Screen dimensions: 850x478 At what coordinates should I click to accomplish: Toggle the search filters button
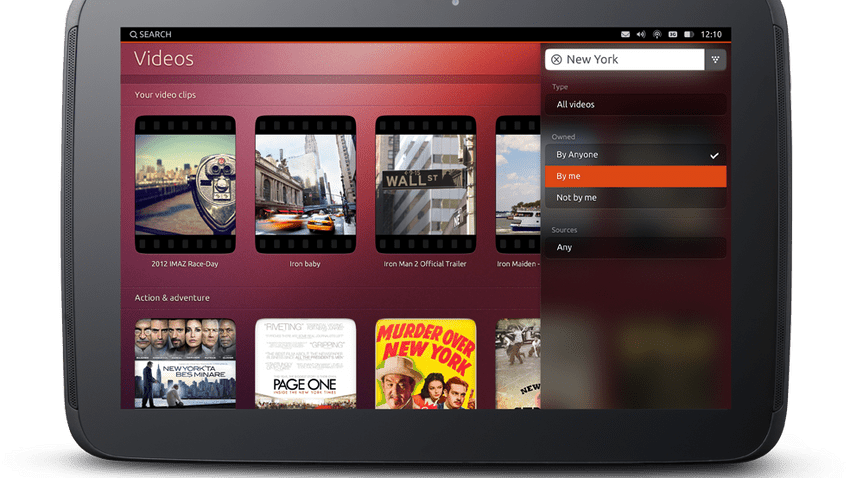(716, 60)
